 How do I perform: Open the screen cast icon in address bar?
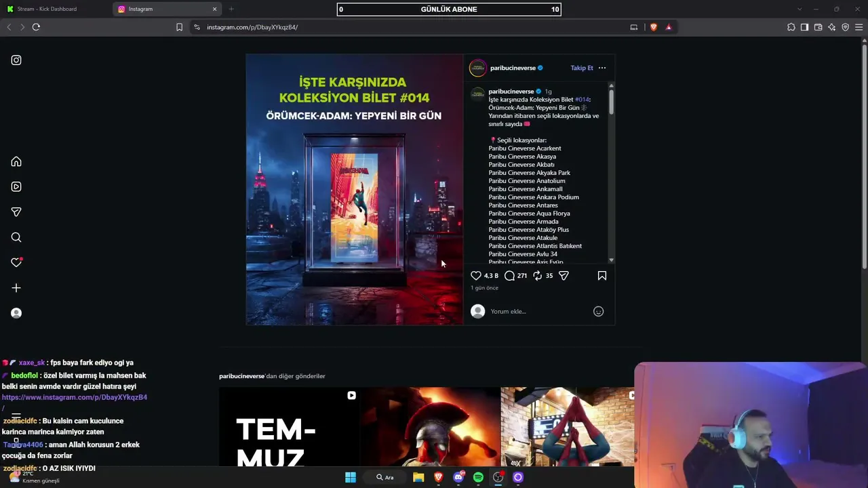634,27
